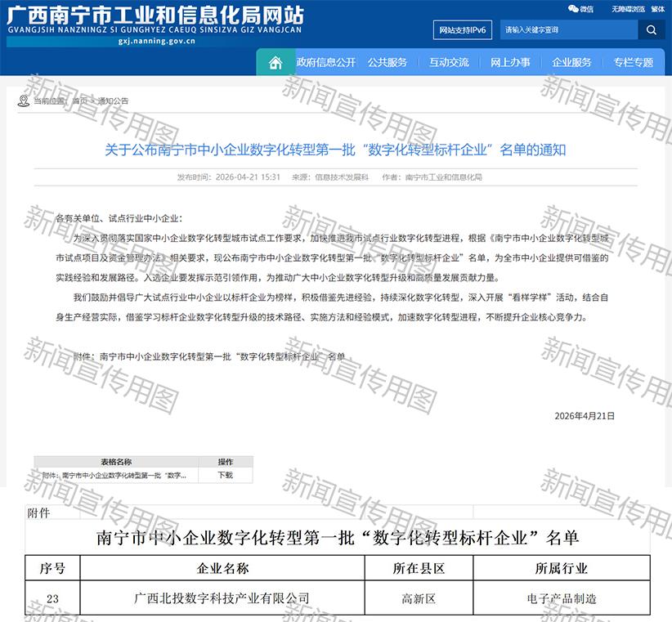Click the article headline about 数字化转型标杆企业
This screenshot has height=622, width=672.
(x=335, y=150)
